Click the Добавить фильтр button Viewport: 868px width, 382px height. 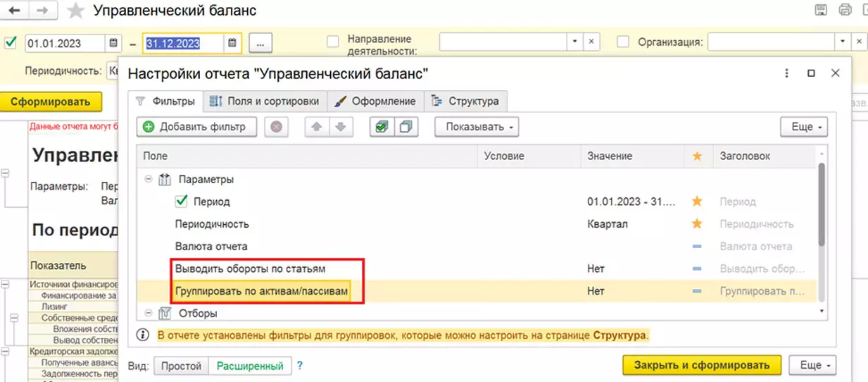pyautogui.click(x=194, y=127)
